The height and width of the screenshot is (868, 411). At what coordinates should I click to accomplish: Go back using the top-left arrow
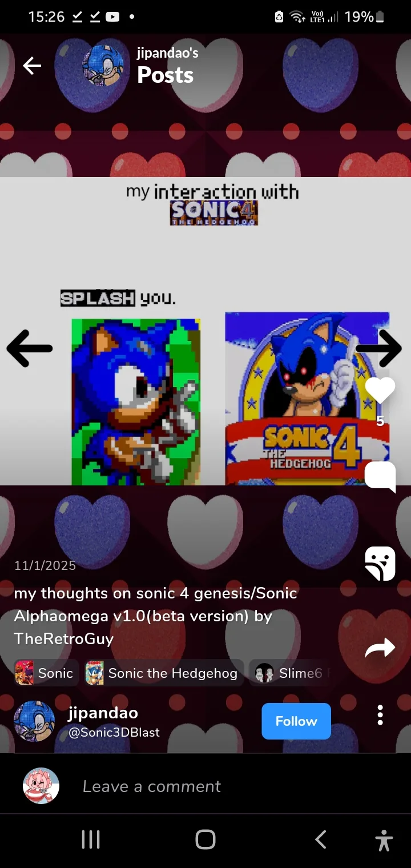pos(32,66)
